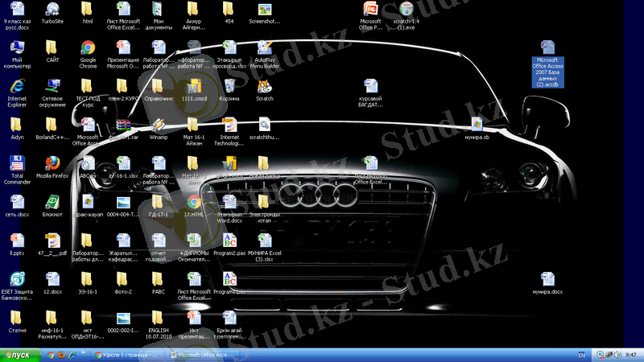Select the Total Commander floppy icon
Image resolution: width=644 pixels, height=362 pixels.
point(17,163)
